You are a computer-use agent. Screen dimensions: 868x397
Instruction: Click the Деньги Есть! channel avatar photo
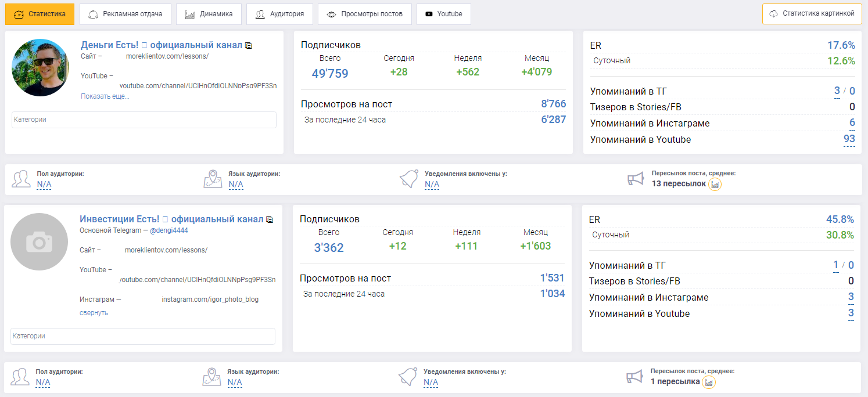pyautogui.click(x=41, y=67)
